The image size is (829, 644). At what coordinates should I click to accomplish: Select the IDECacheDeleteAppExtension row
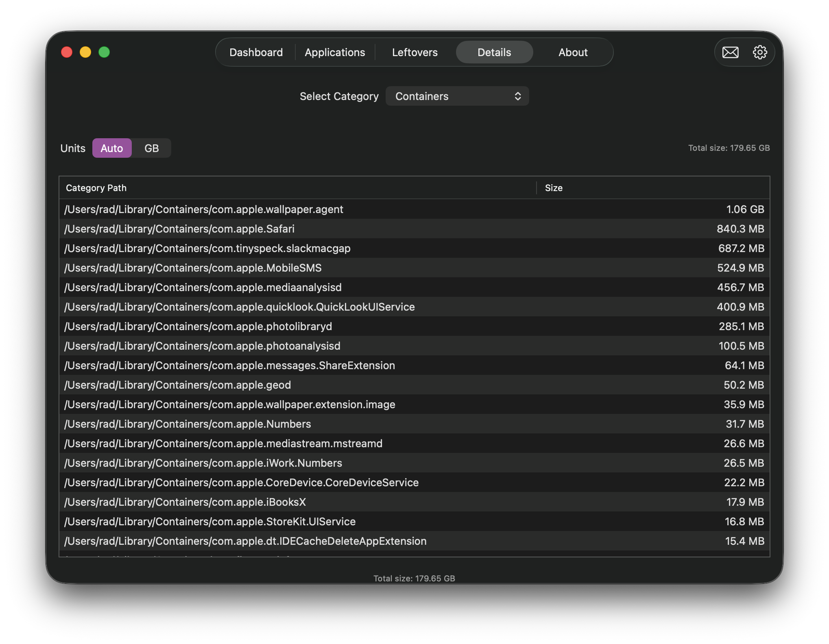pyautogui.click(x=414, y=541)
